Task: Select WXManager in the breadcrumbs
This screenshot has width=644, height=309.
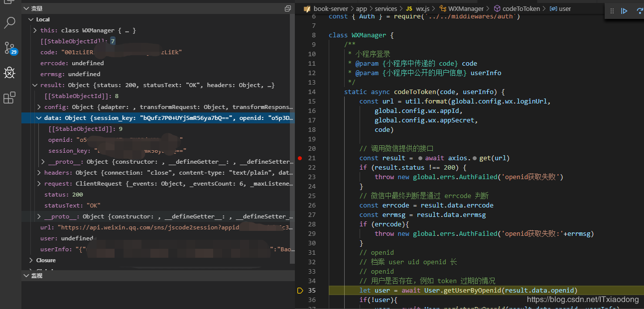Action: 466,8
